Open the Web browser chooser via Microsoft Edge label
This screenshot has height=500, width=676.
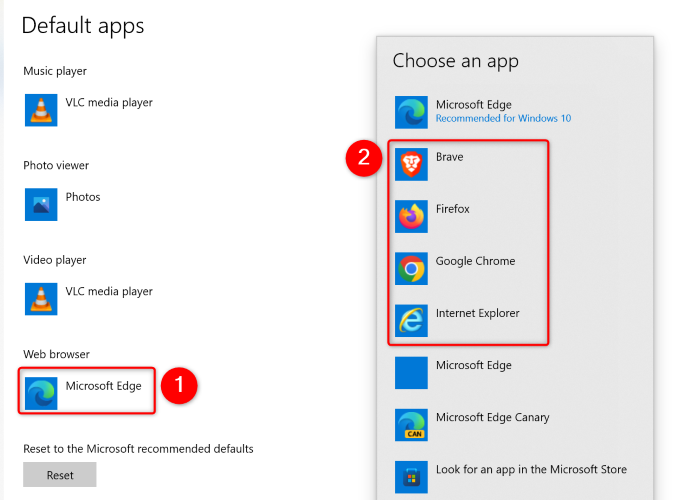(103, 386)
